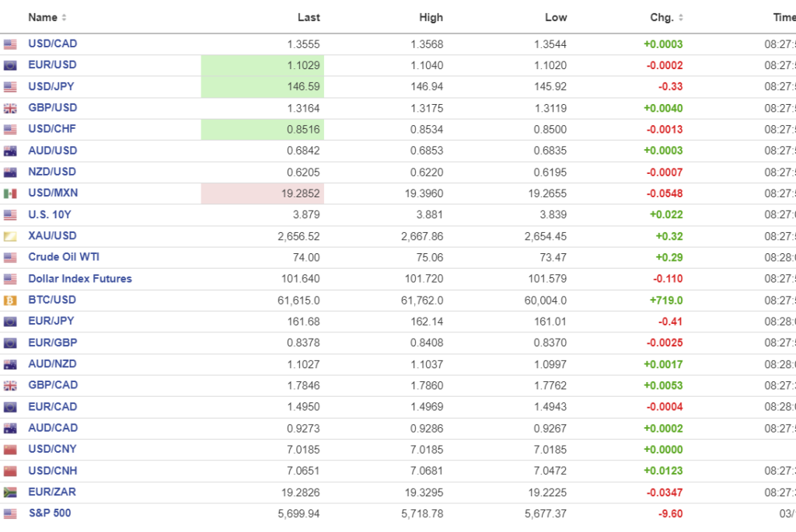Click the High column header

(x=431, y=17)
